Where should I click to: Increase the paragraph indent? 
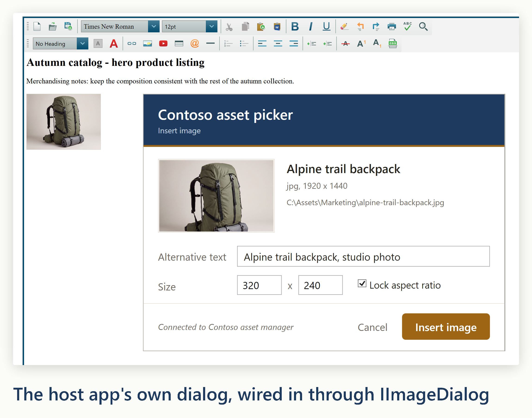click(328, 44)
